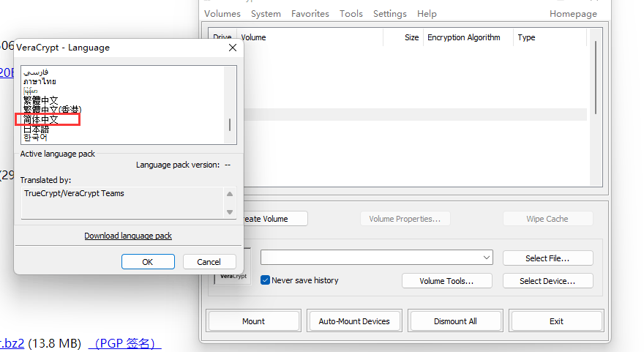Click the Exit button

(x=556, y=321)
